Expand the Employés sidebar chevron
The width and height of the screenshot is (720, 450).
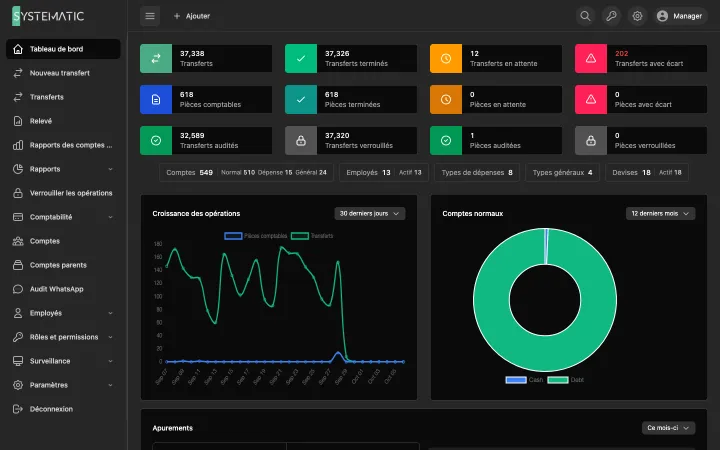pos(111,313)
